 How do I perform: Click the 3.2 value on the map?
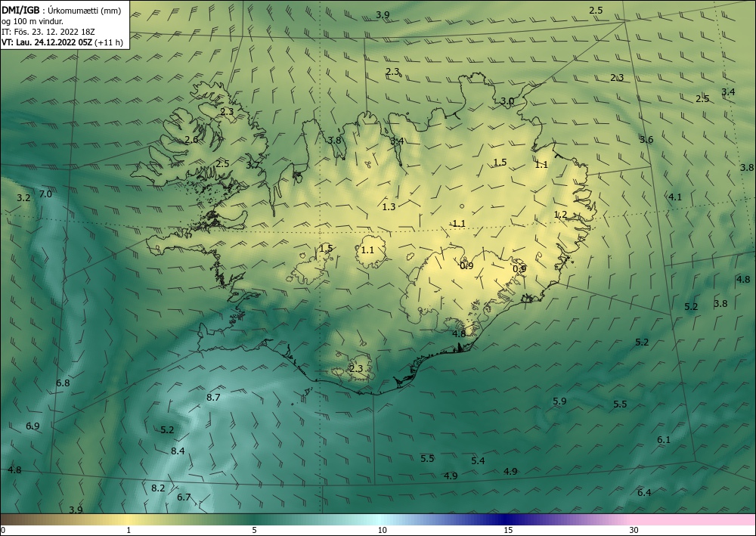(x=23, y=197)
